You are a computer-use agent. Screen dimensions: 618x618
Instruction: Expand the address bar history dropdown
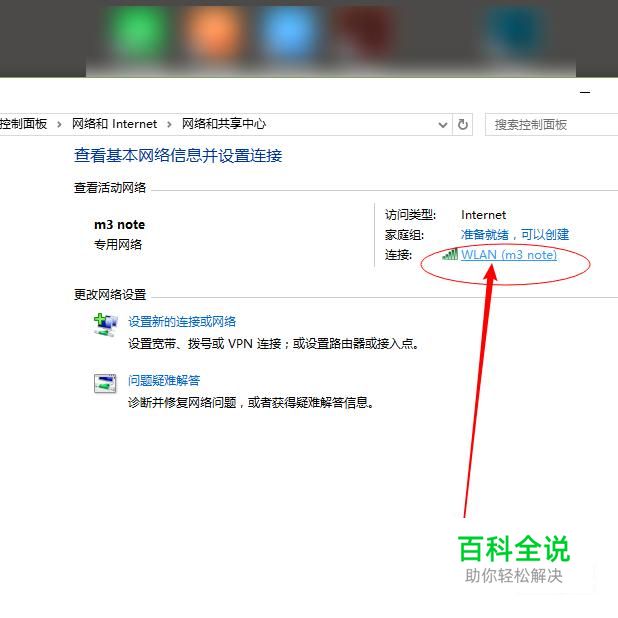coord(443,125)
